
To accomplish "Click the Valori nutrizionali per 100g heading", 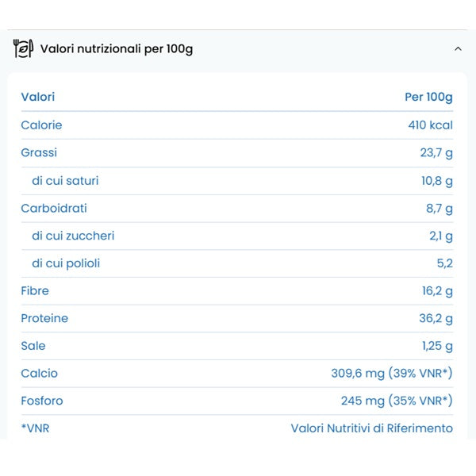I will (116, 49).
